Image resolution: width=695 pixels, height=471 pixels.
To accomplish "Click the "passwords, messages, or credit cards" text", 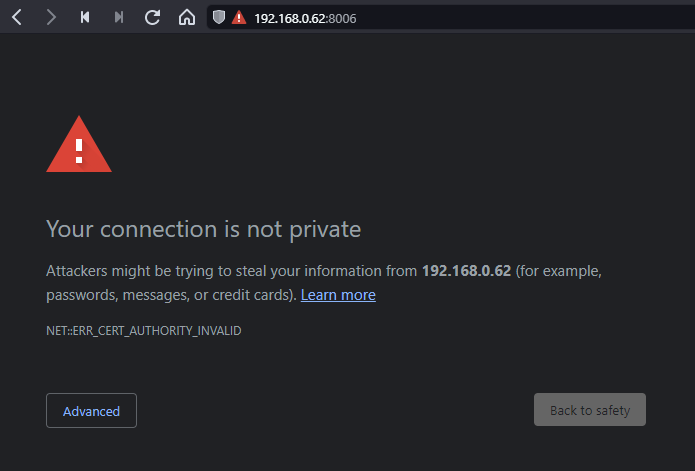I will click(170, 295).
